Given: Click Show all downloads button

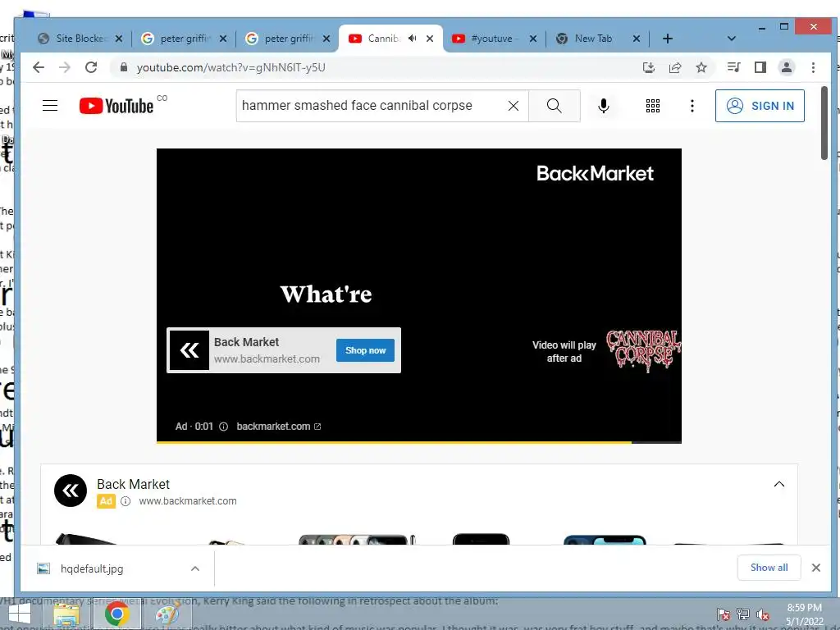Looking at the screenshot, I should pos(769,568).
